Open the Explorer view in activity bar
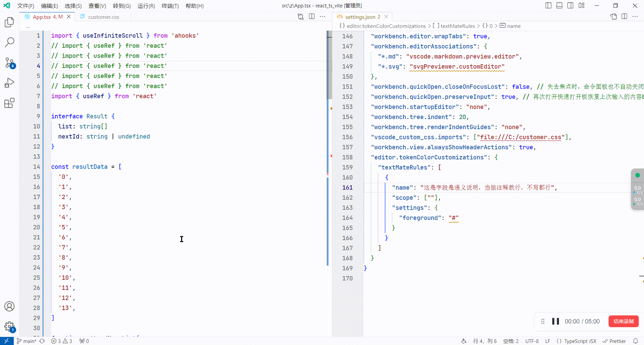Image resolution: width=644 pixels, height=345 pixels. 9,22
